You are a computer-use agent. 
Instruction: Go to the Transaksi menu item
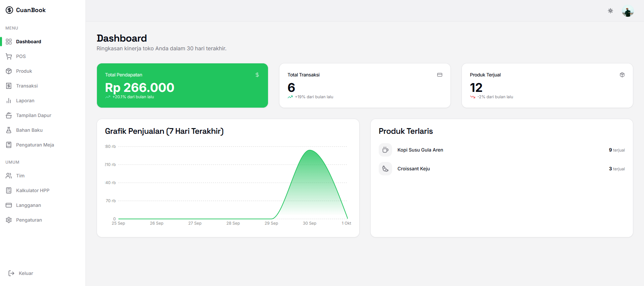point(27,86)
